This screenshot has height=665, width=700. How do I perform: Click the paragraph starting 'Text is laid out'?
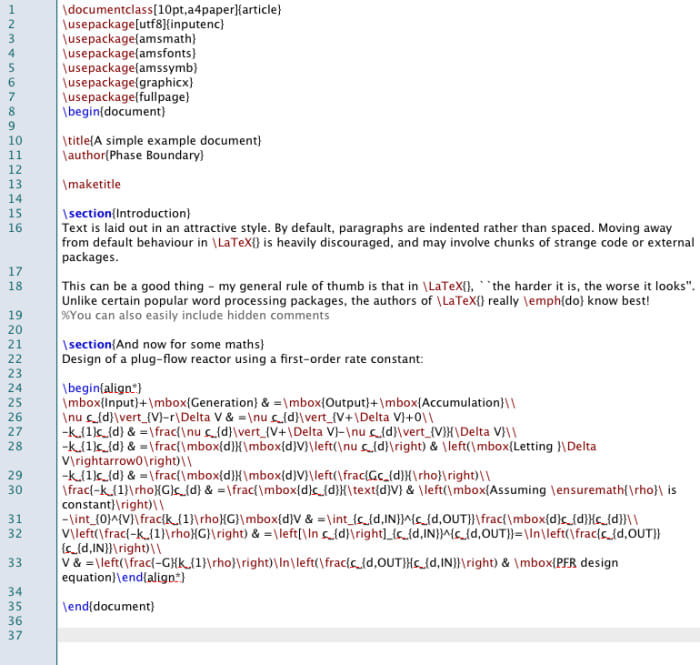point(378,242)
